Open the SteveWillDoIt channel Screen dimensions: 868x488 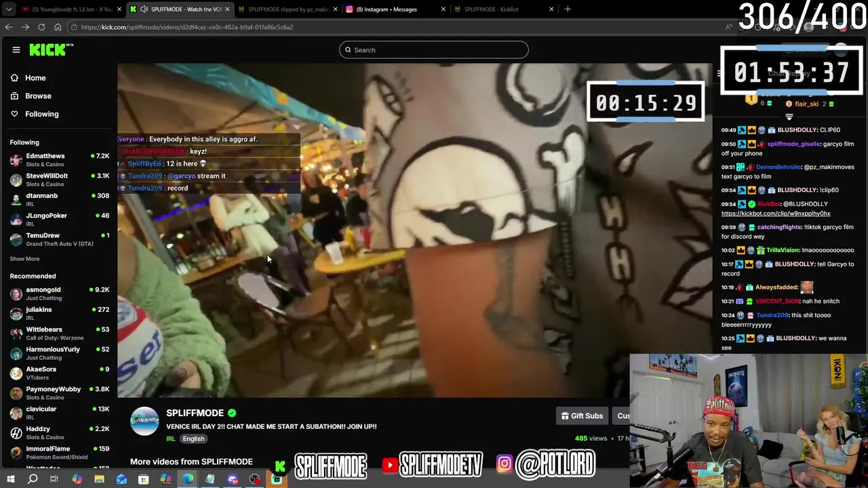(x=60, y=180)
